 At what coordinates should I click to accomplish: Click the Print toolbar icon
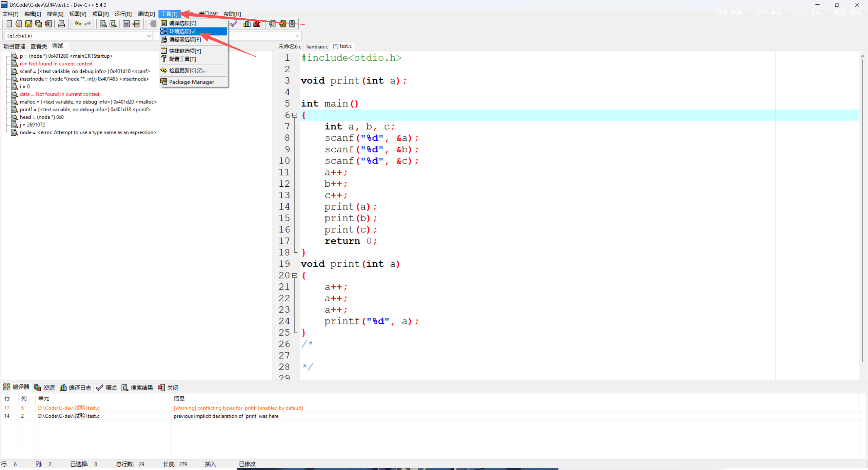point(61,24)
